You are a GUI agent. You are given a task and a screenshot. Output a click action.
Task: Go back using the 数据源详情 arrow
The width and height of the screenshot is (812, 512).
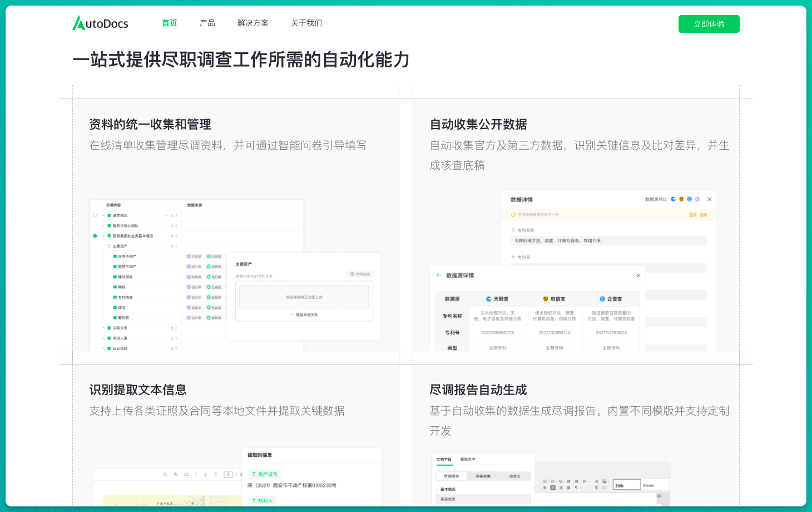click(x=439, y=275)
